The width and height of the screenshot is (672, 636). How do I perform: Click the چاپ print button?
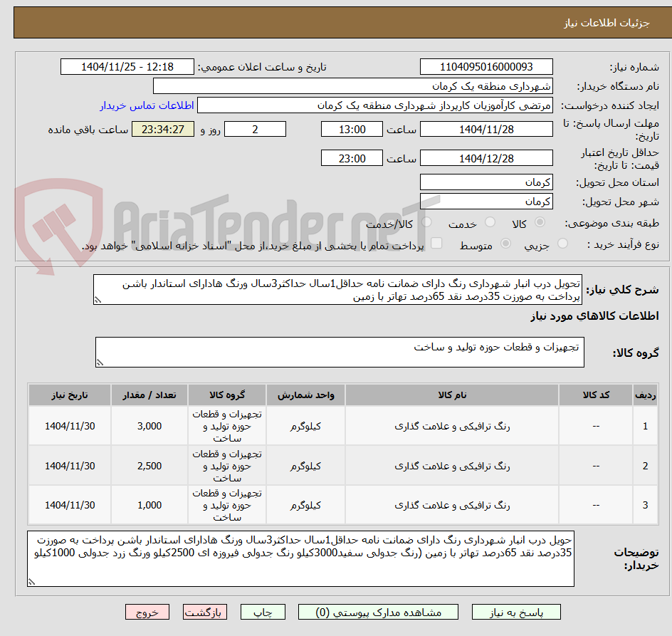(263, 612)
